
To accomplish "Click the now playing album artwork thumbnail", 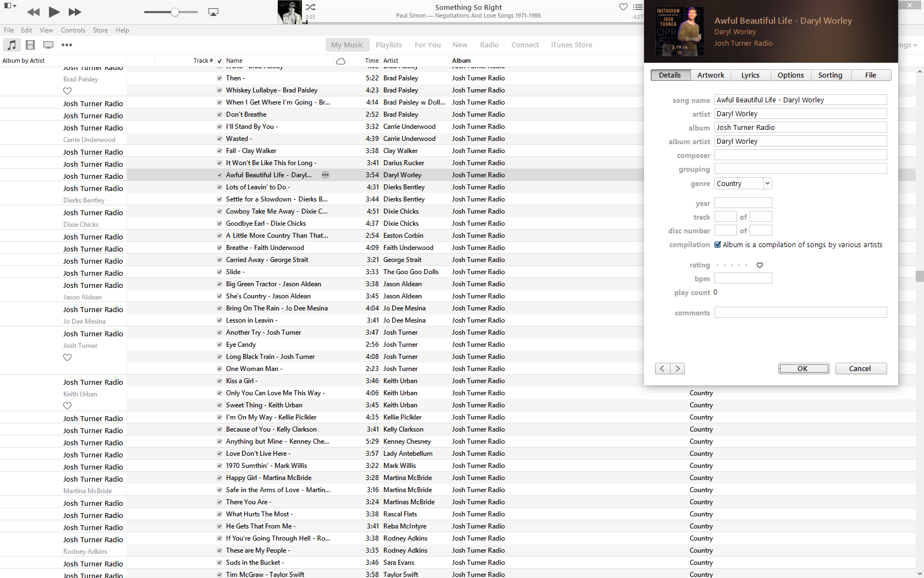I will pos(290,12).
